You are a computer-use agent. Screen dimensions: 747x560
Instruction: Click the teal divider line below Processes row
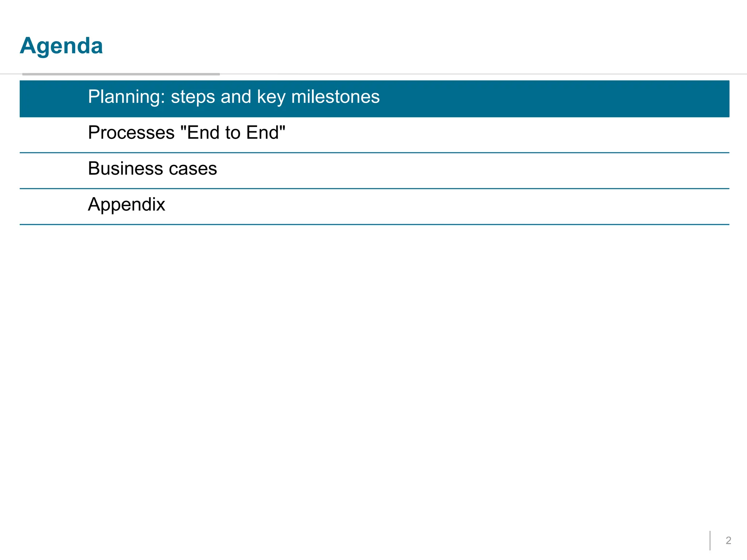[x=374, y=153]
